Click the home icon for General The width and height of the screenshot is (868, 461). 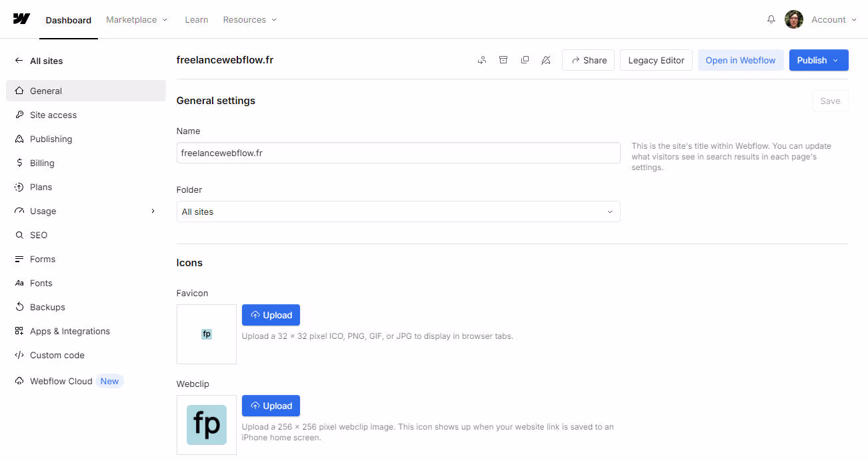(x=19, y=91)
